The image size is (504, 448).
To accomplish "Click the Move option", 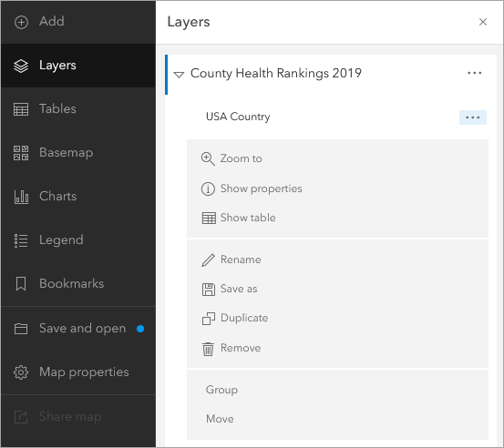I will click(220, 419).
